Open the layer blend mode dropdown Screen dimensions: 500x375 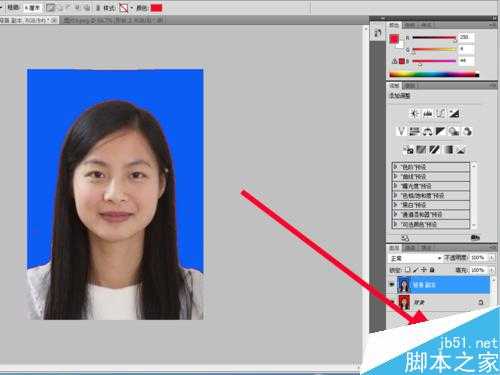pyautogui.click(x=415, y=258)
